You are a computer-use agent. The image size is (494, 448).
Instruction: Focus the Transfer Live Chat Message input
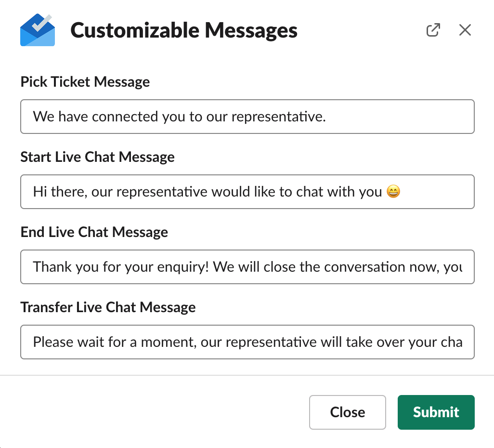coord(247,342)
